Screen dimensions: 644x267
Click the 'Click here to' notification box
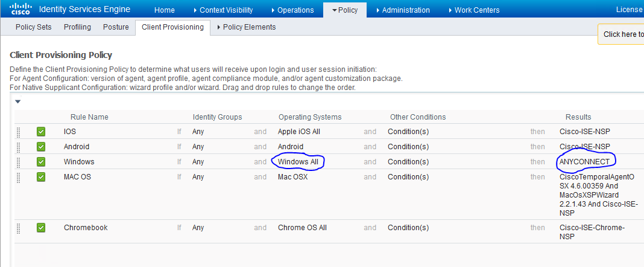621,34
